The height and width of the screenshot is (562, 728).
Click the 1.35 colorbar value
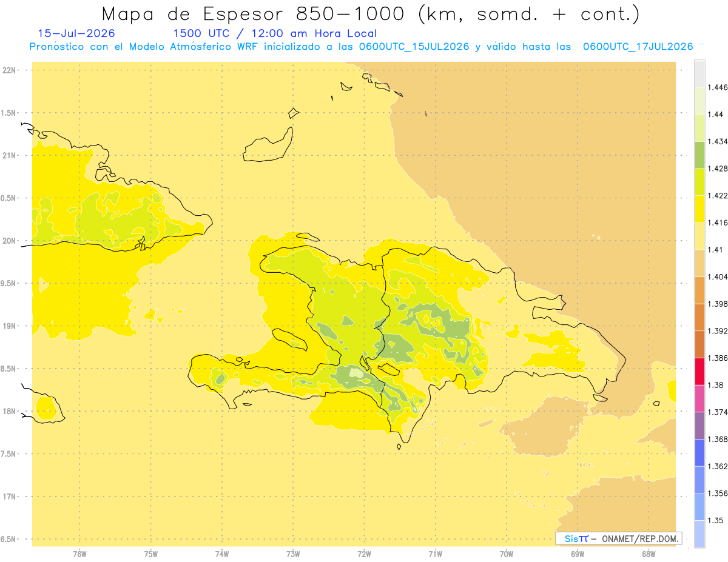click(716, 521)
